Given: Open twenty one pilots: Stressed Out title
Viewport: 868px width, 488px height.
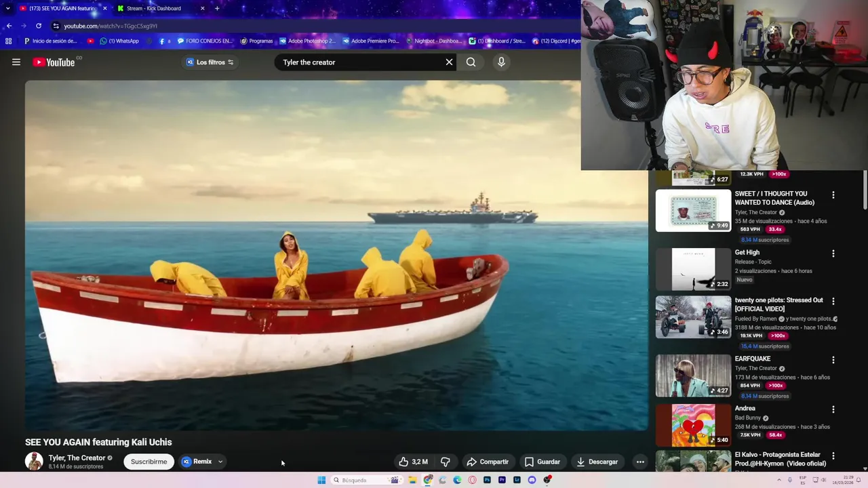Looking at the screenshot, I should tap(779, 304).
